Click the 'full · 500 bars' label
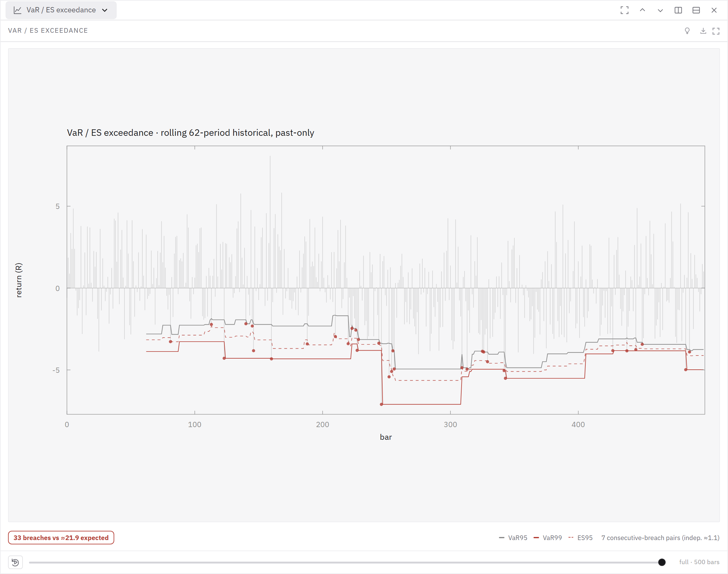Image resolution: width=728 pixels, height=574 pixels. point(699,562)
